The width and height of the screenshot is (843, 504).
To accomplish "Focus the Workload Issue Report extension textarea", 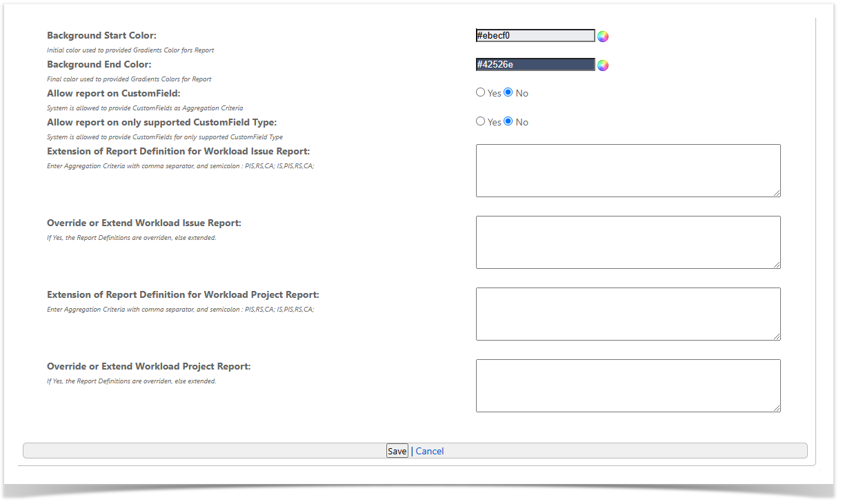I will [628, 170].
